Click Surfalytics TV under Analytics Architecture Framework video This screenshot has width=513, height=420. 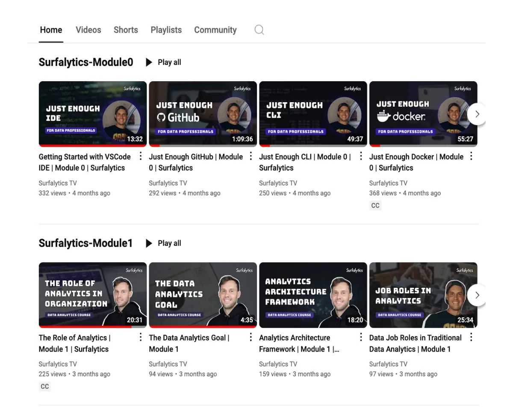[278, 364]
